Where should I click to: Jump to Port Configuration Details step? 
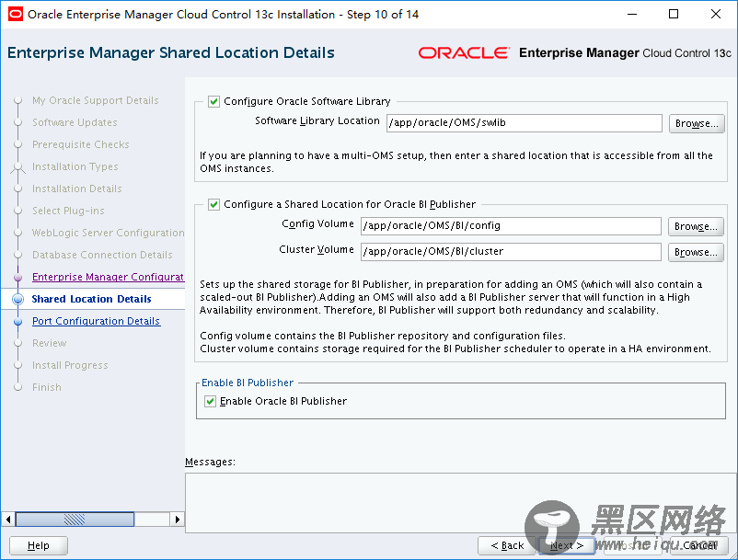click(x=96, y=321)
